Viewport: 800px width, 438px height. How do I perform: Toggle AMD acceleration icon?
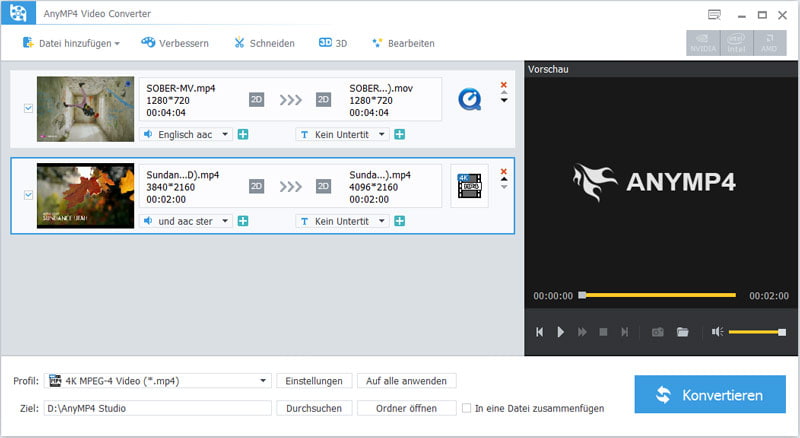769,43
